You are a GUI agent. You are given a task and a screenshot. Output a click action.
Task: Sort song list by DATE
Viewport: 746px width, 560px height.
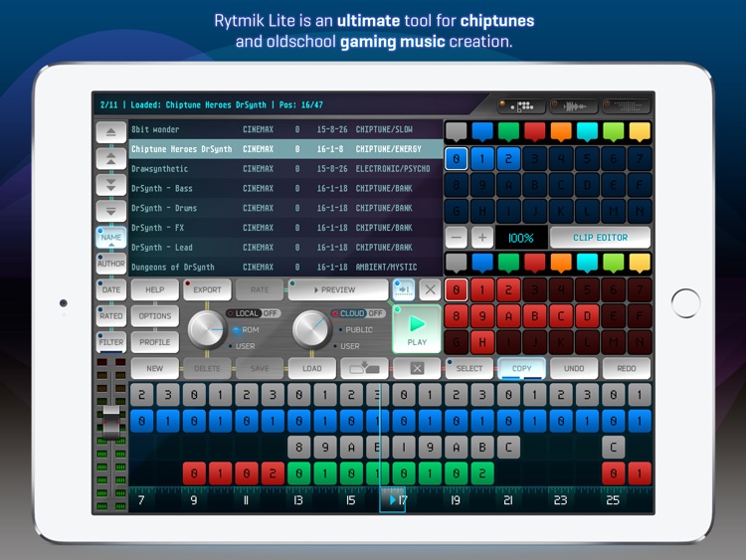coord(110,289)
